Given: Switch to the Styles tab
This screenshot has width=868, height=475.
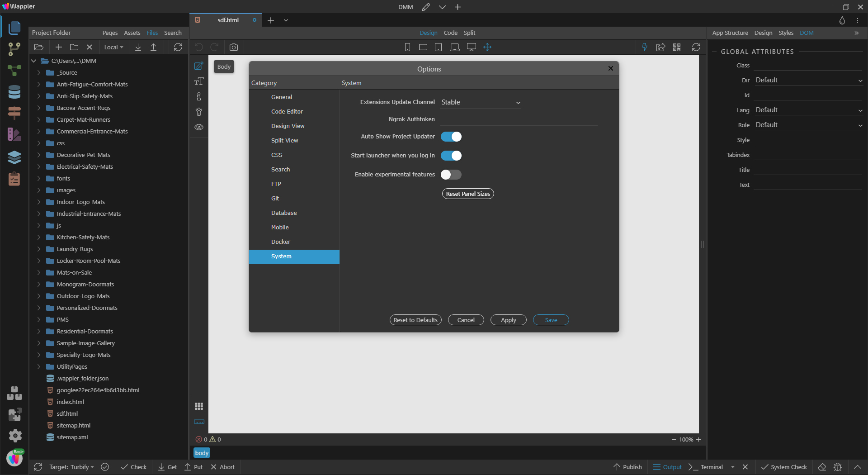Looking at the screenshot, I should pyautogui.click(x=786, y=33).
